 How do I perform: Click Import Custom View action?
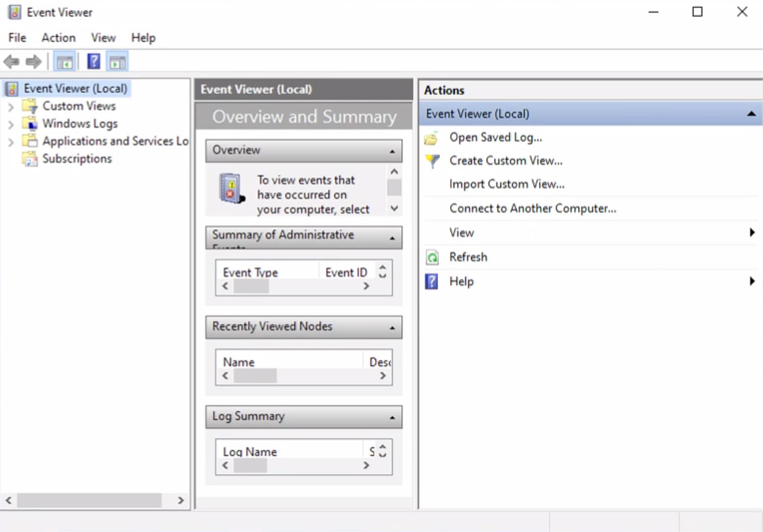point(507,184)
